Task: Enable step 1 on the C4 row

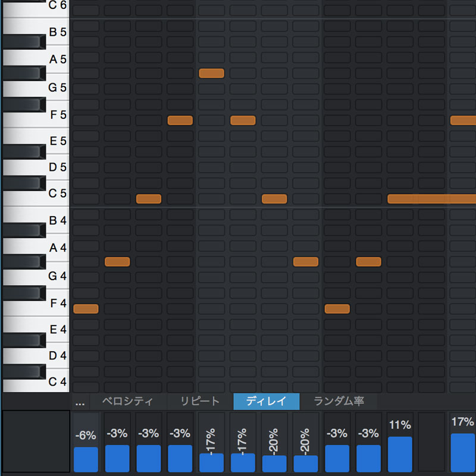Action: pyautogui.click(x=86, y=387)
